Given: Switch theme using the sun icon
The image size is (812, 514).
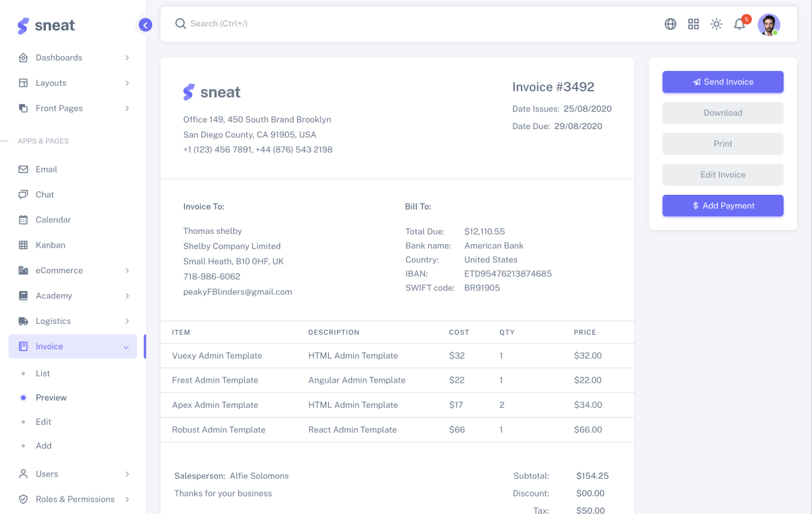Looking at the screenshot, I should coord(716,24).
